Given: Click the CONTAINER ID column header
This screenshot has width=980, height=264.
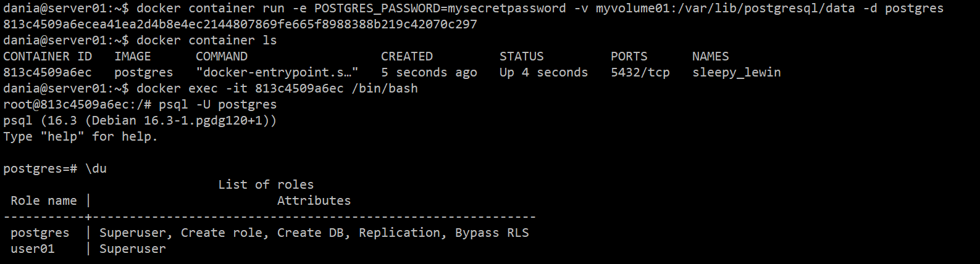Looking at the screenshot, I should pos(48,56).
